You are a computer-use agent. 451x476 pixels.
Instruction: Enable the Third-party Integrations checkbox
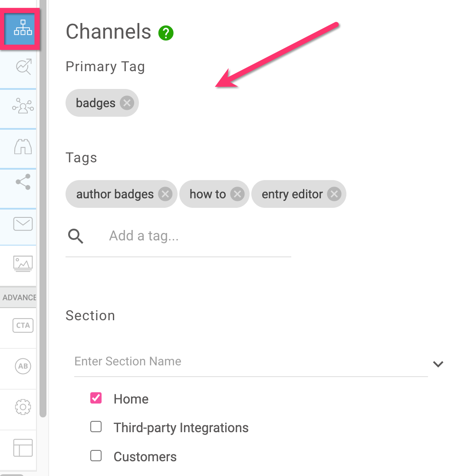pyautogui.click(x=96, y=427)
